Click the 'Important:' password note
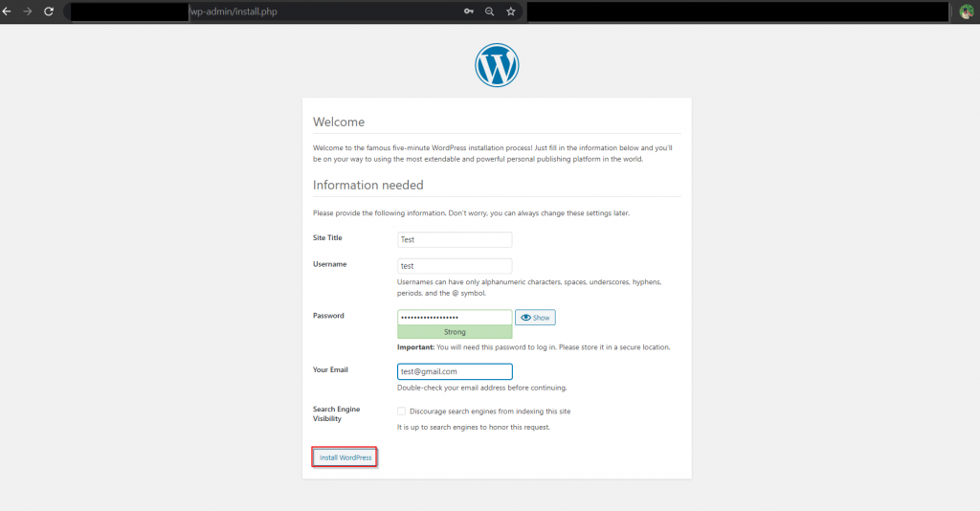 [533, 347]
